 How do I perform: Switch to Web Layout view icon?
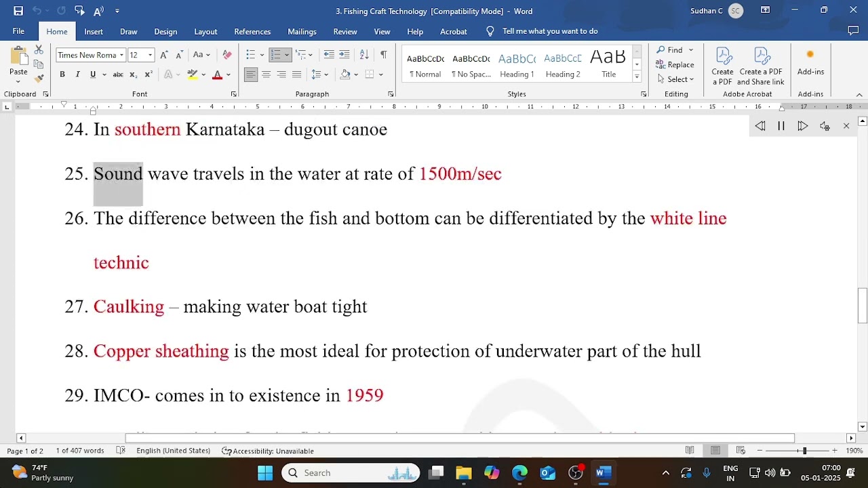pyautogui.click(x=741, y=451)
